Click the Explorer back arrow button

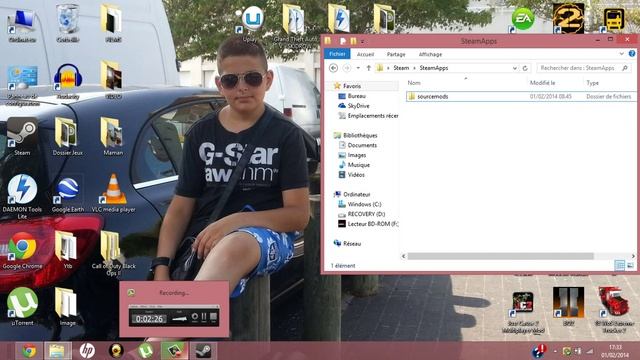[x=333, y=68]
